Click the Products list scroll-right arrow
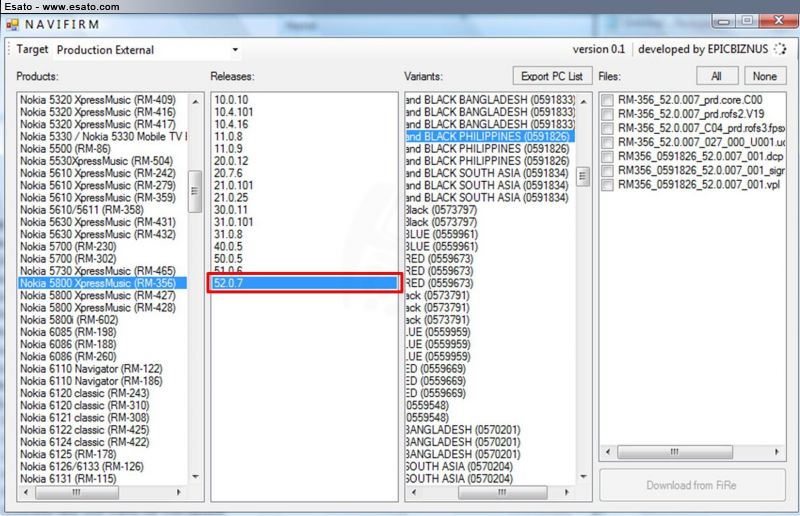This screenshot has width=800, height=516. [179, 492]
